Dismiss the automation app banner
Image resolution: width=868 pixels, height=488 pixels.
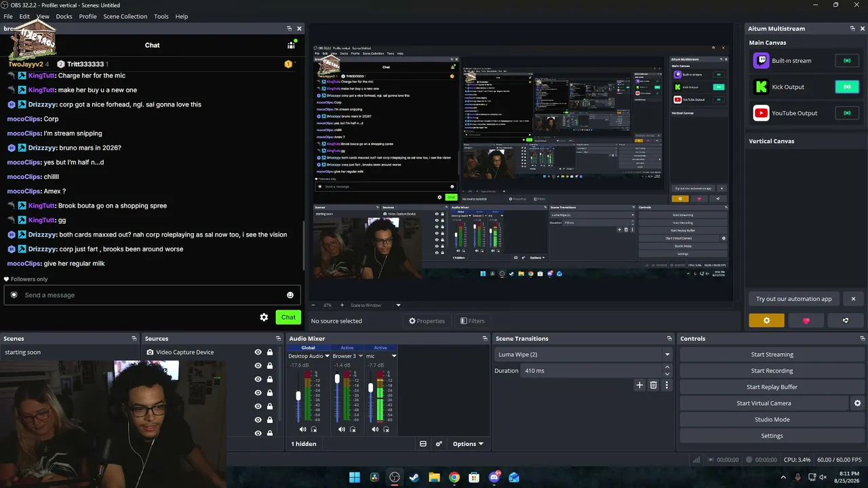853,299
